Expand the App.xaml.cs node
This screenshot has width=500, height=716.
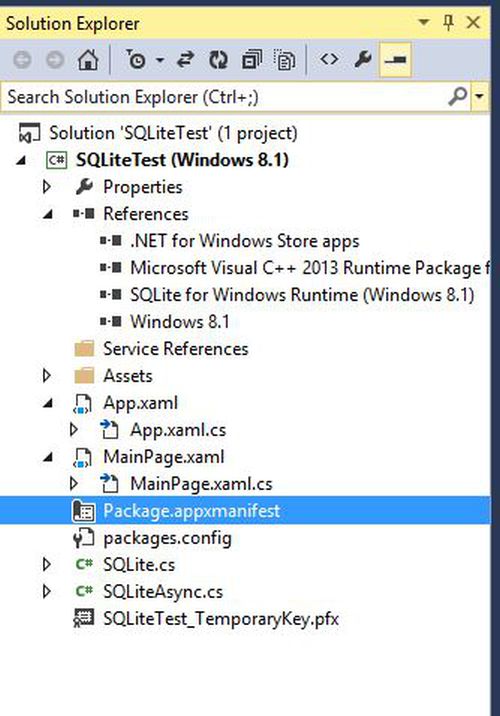74,430
